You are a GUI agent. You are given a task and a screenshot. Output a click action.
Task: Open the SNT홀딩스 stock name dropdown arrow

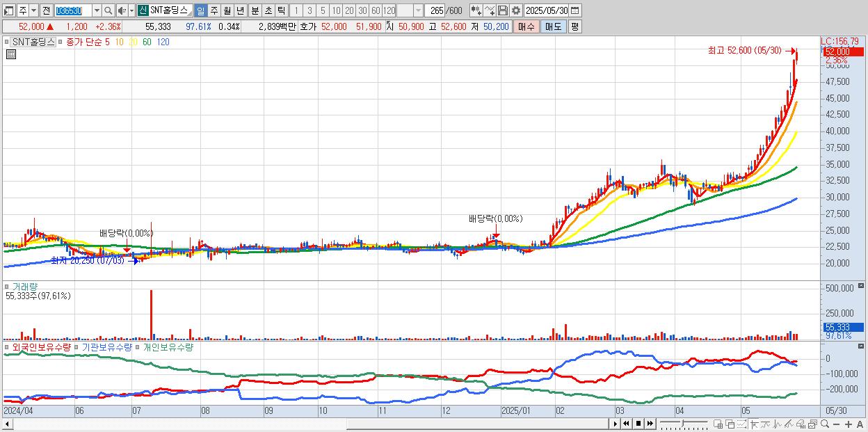pos(190,14)
